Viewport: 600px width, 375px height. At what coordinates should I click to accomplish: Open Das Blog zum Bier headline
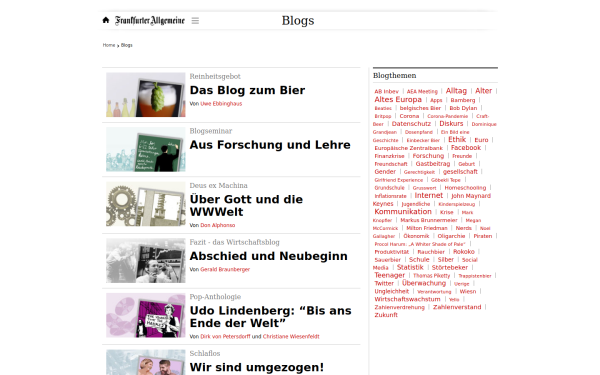pyautogui.click(x=247, y=90)
